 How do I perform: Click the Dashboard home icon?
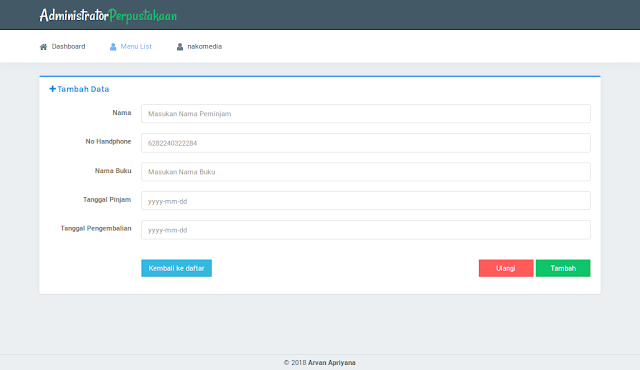(43, 47)
